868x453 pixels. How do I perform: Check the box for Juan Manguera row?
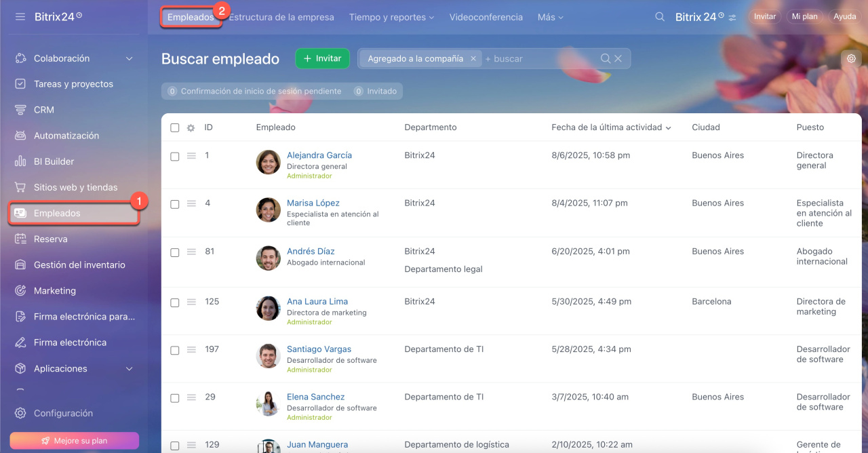pyautogui.click(x=174, y=446)
